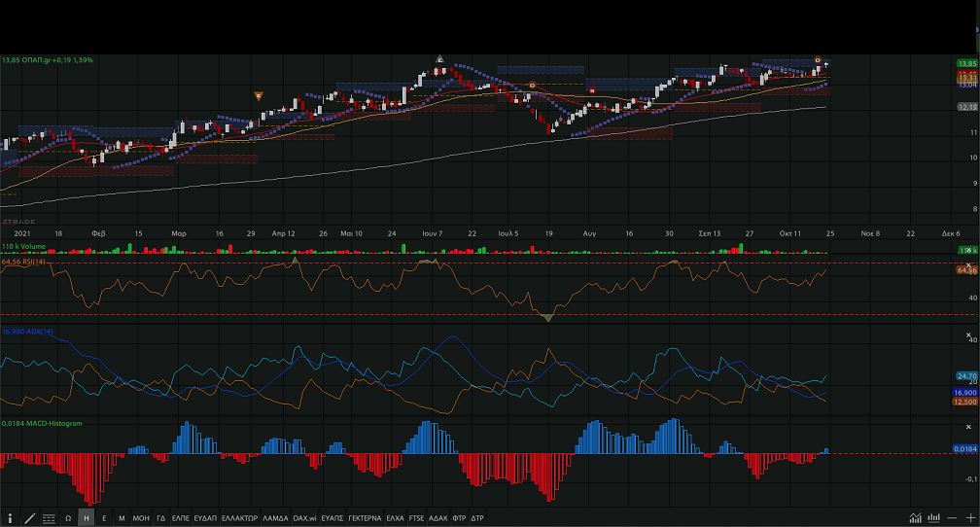Select the Μ monthly timeframe

[122, 518]
